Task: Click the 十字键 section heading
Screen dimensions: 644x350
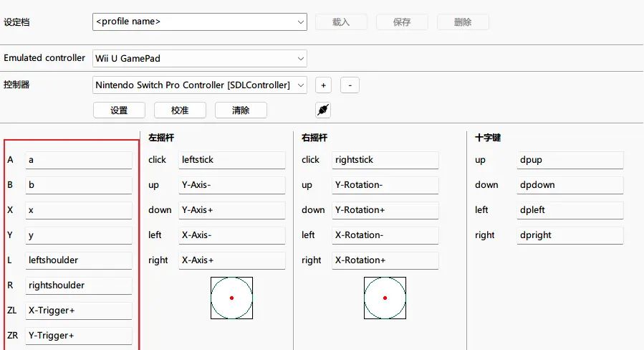Action: [x=488, y=138]
